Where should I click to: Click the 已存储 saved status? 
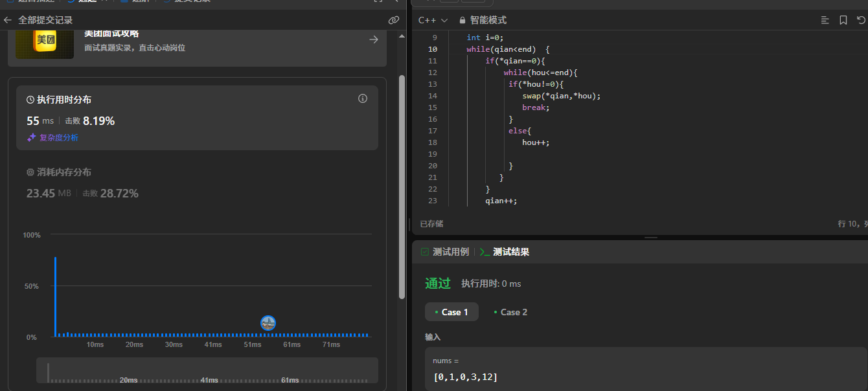[x=432, y=223]
